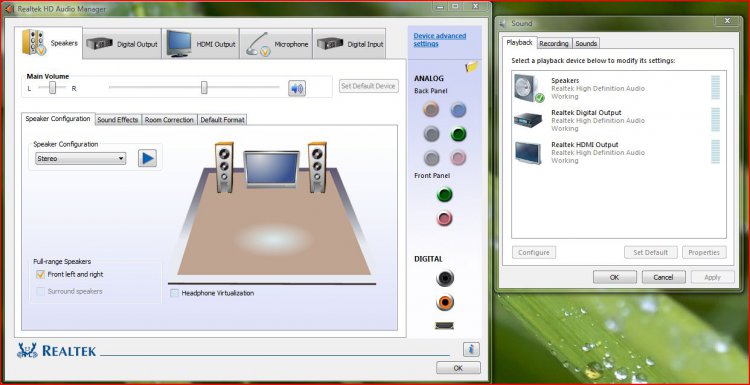The width and height of the screenshot is (750, 385).
Task: Click Cancel in the Sound dialog
Action: (x=663, y=277)
